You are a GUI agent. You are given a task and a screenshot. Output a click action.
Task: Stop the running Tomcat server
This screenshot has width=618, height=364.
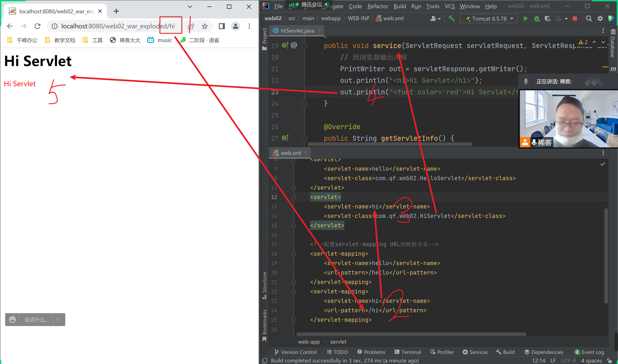tap(575, 19)
